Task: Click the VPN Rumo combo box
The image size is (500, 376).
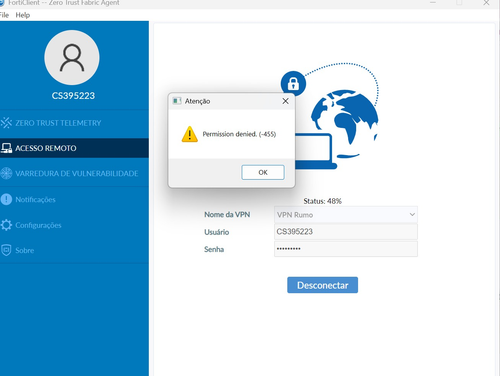Action: click(346, 215)
